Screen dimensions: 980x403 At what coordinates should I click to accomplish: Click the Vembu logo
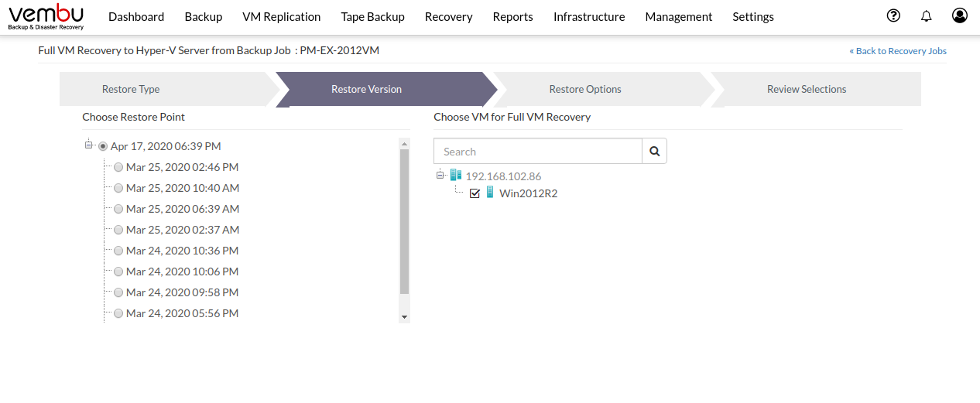click(x=46, y=16)
